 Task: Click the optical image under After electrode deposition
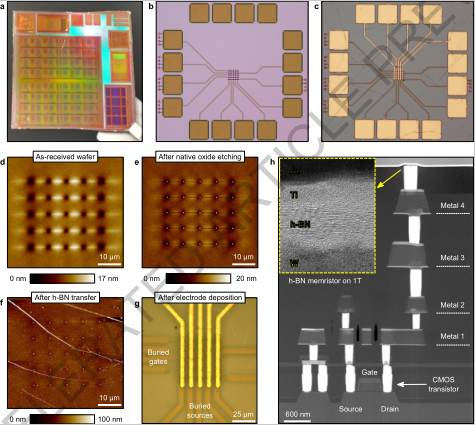pos(200,361)
